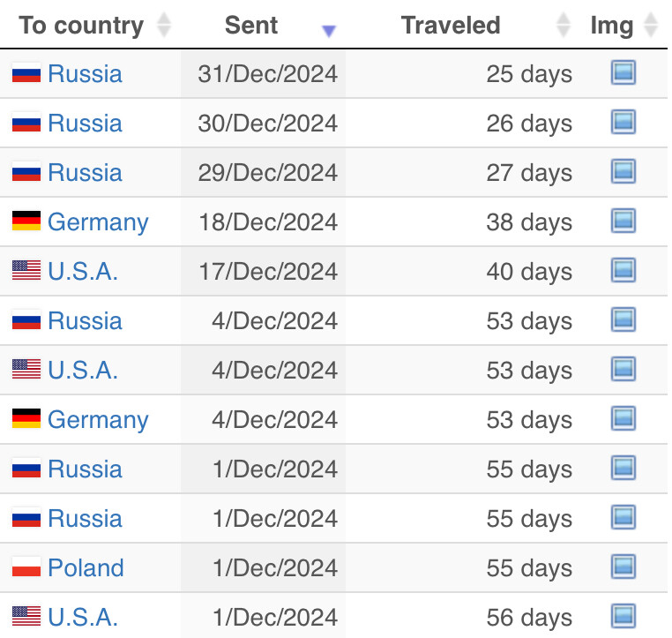Toggle sort order on Sent column
Image resolution: width=672 pixels, height=638 pixels.
click(251, 26)
